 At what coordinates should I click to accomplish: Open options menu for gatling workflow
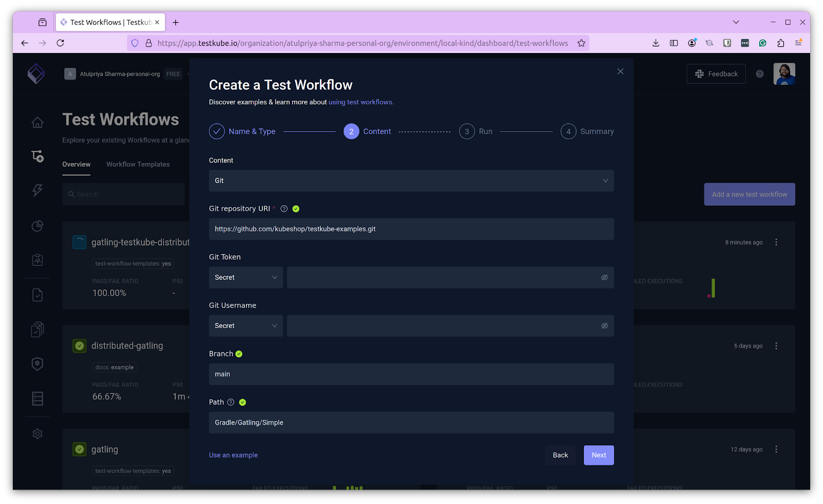click(776, 449)
